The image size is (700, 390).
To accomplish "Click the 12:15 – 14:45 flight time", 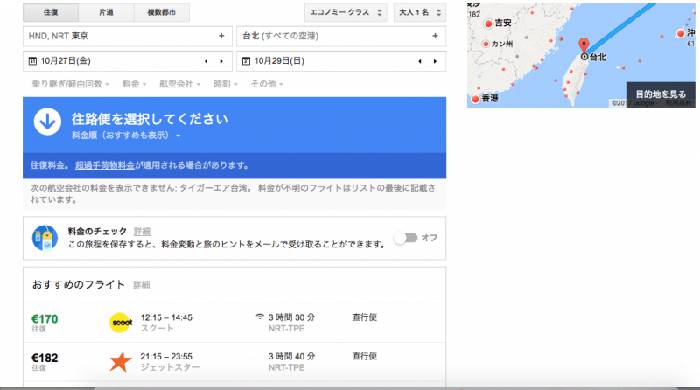I will [x=167, y=317].
